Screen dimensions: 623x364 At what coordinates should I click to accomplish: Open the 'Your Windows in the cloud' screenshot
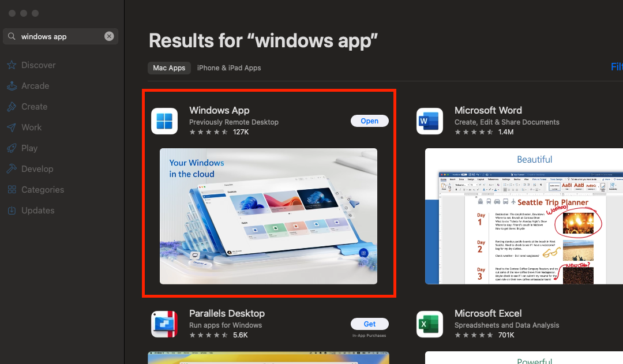point(269,216)
